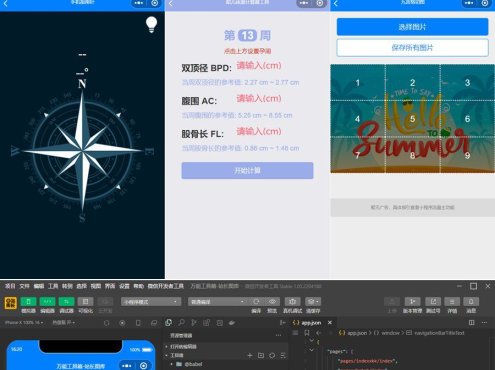The image size is (495, 370).
Task: Go back from the compass mini program
Action: 5,4
